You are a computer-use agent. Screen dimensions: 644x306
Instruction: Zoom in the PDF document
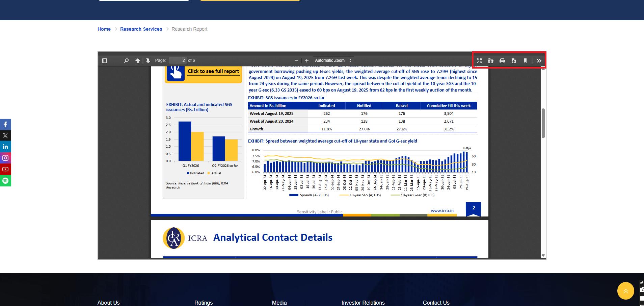[x=307, y=61]
